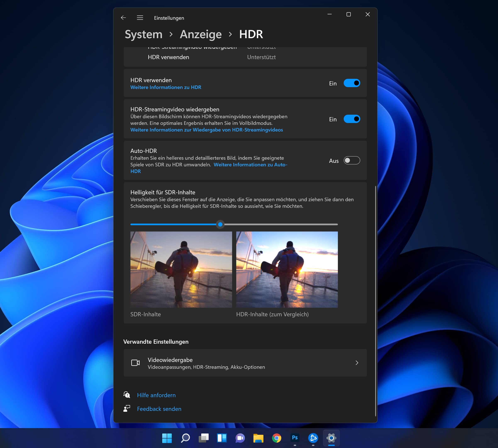This screenshot has height=448, width=498.
Task: Click the Unterstützt status next to HDR verwenden
Action: pos(261,57)
